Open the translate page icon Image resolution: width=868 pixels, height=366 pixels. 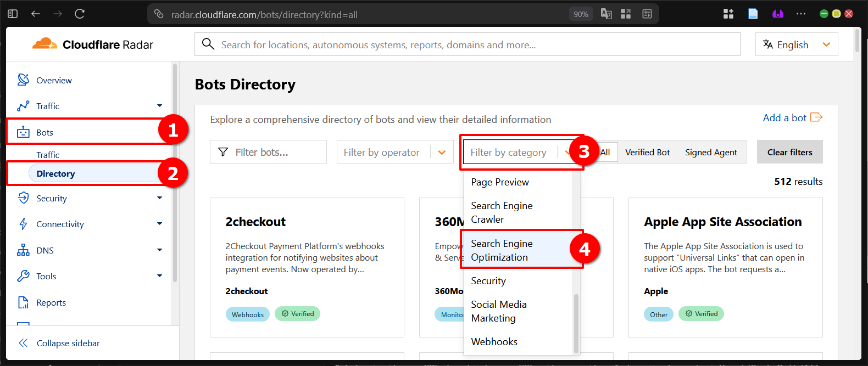607,14
